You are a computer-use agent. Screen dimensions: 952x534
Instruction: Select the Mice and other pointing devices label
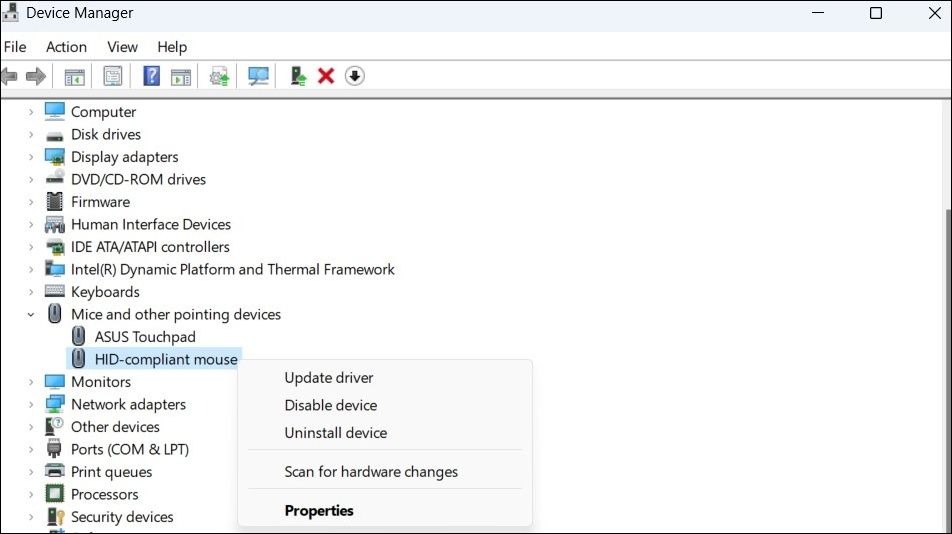coord(176,314)
